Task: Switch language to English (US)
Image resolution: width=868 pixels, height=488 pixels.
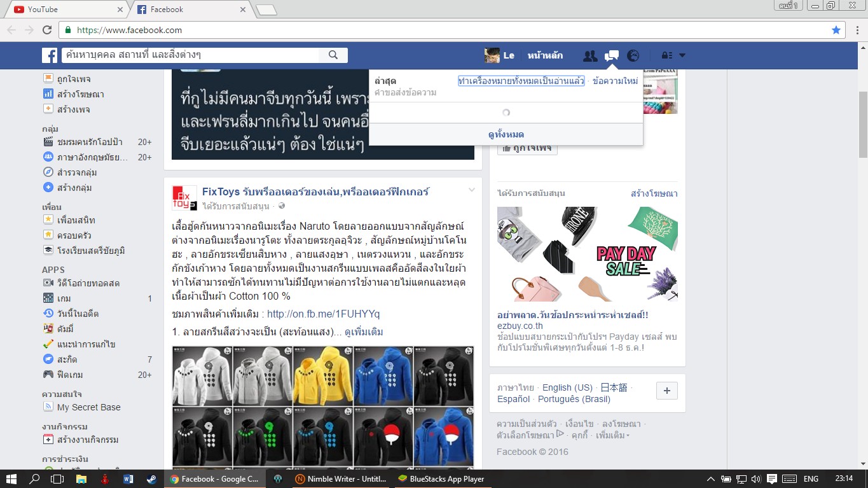Action: (567, 387)
